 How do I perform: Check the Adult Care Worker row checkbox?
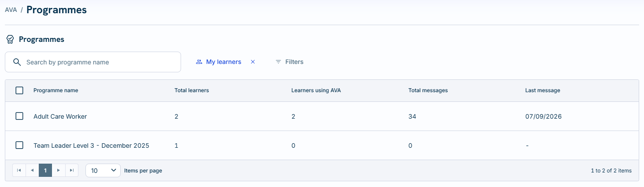pyautogui.click(x=19, y=116)
